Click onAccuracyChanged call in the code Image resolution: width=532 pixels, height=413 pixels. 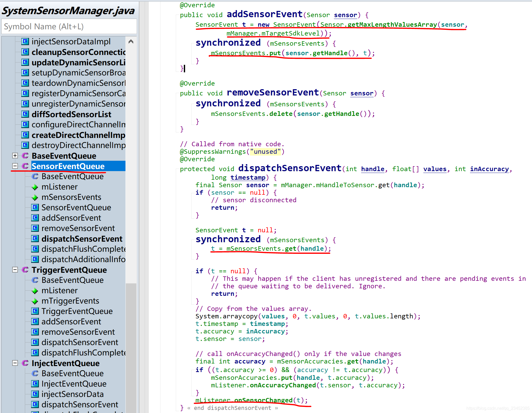pos(283,385)
